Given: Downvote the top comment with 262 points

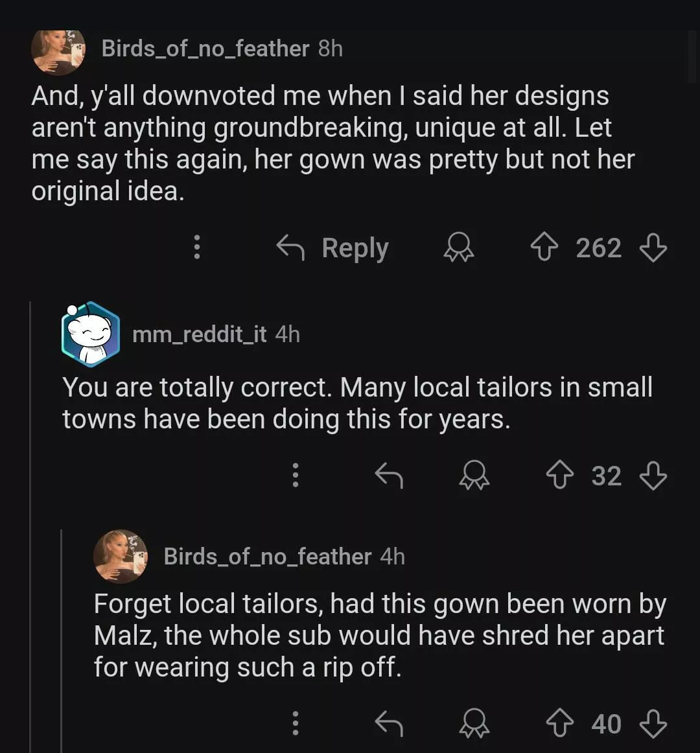Looking at the screenshot, I should [653, 248].
